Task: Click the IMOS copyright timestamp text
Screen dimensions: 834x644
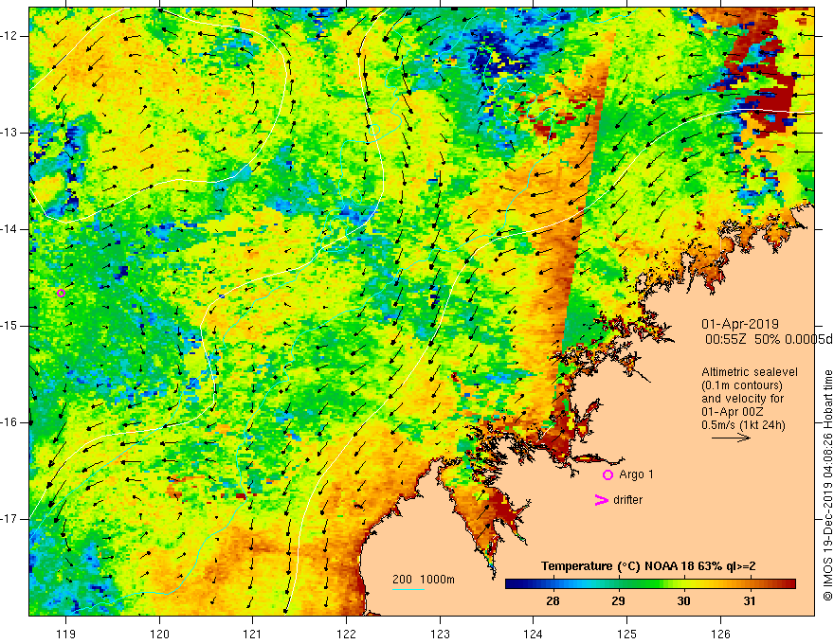Action: (827, 485)
